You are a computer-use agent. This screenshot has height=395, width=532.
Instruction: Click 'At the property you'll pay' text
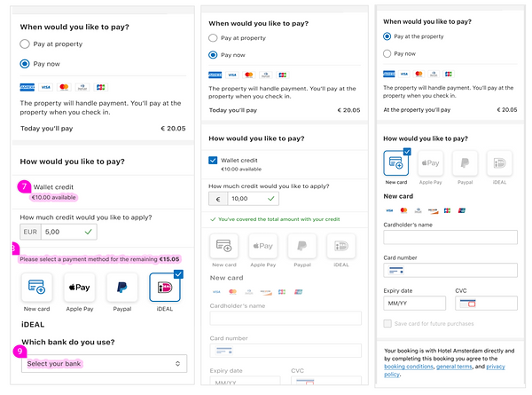coord(417,110)
